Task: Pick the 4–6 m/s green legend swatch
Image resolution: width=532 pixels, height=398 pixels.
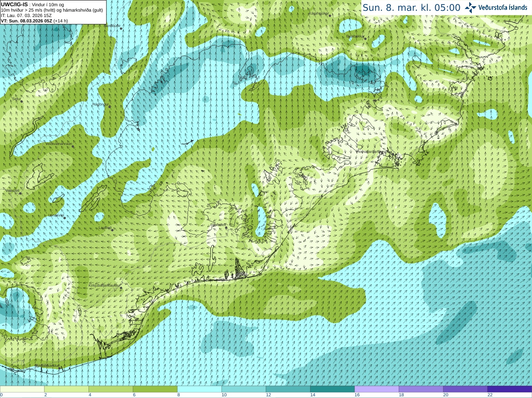Action: point(111,389)
